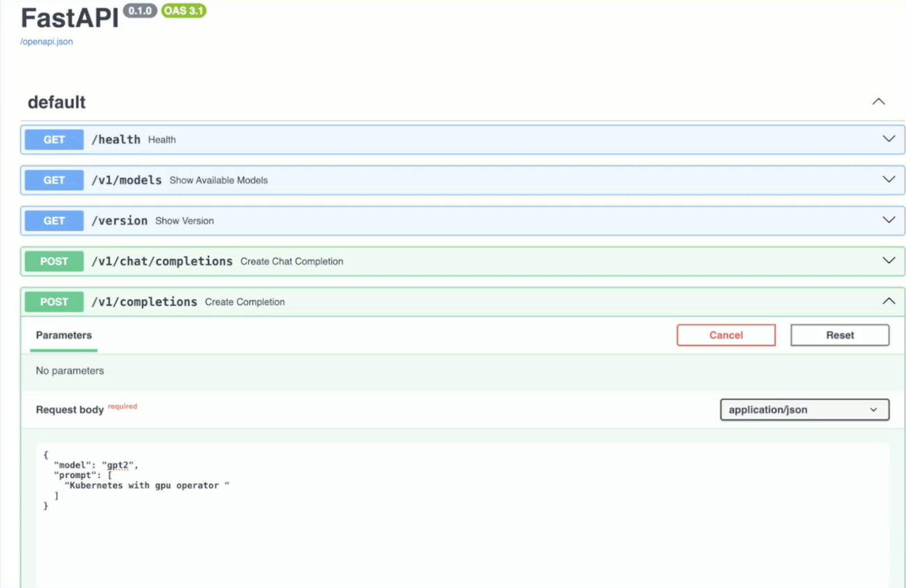
Task: Collapse the default section chevron
Action: point(878,102)
